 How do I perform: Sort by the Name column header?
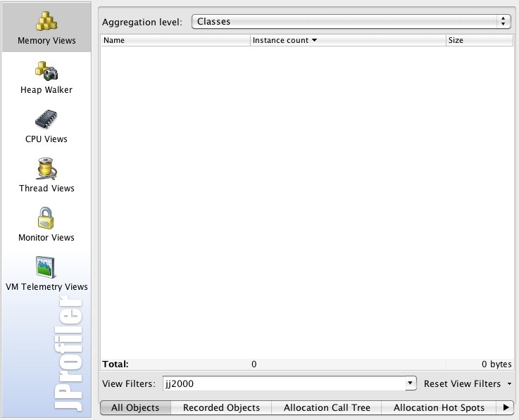[176, 41]
